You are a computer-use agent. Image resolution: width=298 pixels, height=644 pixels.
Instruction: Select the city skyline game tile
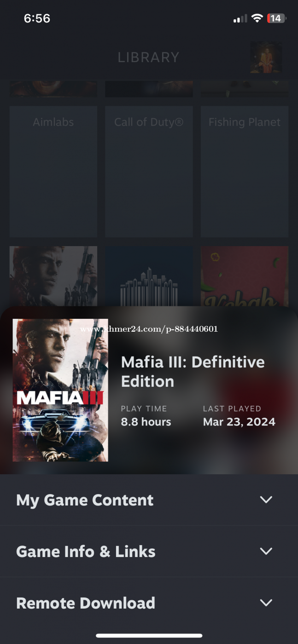149,276
